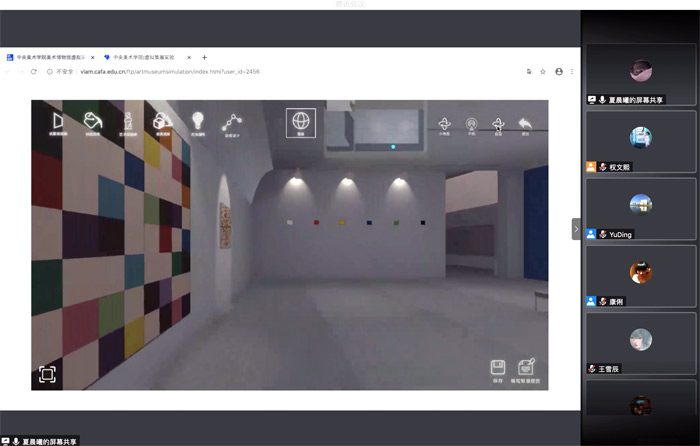
Task: Bookmark this page with star icon
Action: click(543, 72)
